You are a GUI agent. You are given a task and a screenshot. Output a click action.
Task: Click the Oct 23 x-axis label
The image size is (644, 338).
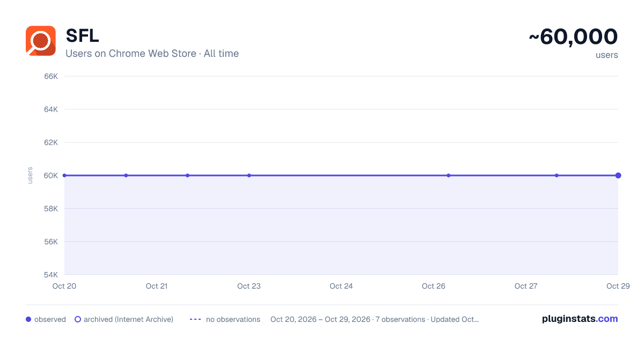249,286
